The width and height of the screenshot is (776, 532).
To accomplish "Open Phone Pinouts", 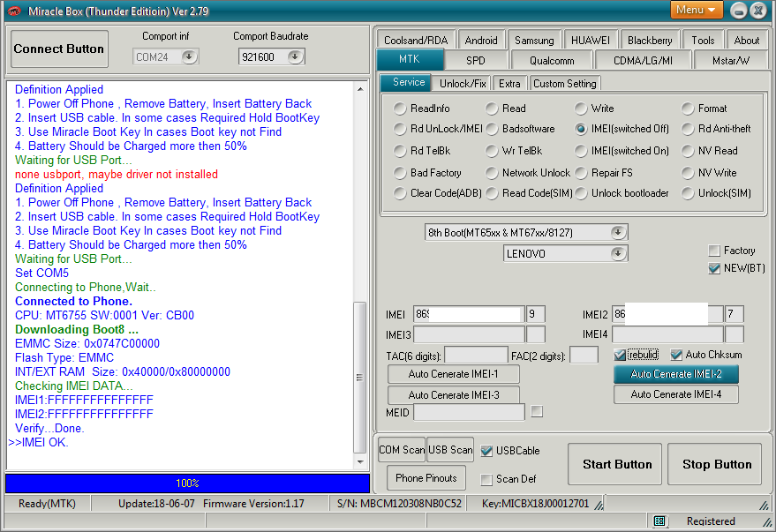I will [426, 478].
